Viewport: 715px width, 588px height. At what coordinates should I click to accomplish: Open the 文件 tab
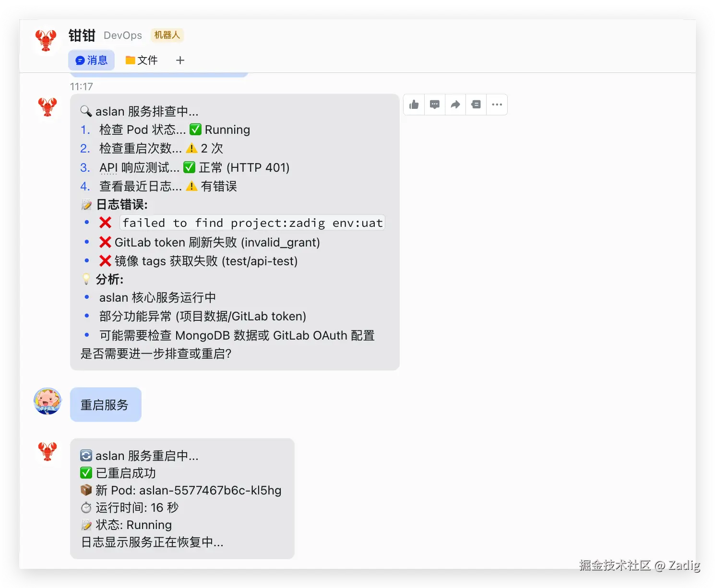click(x=142, y=60)
